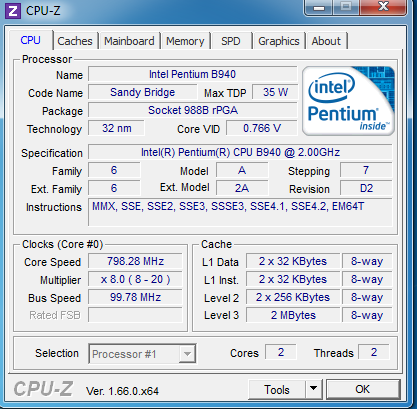Viewport: 417px width, 409px height.
Task: Switch to the Caches tab
Action: 75,41
